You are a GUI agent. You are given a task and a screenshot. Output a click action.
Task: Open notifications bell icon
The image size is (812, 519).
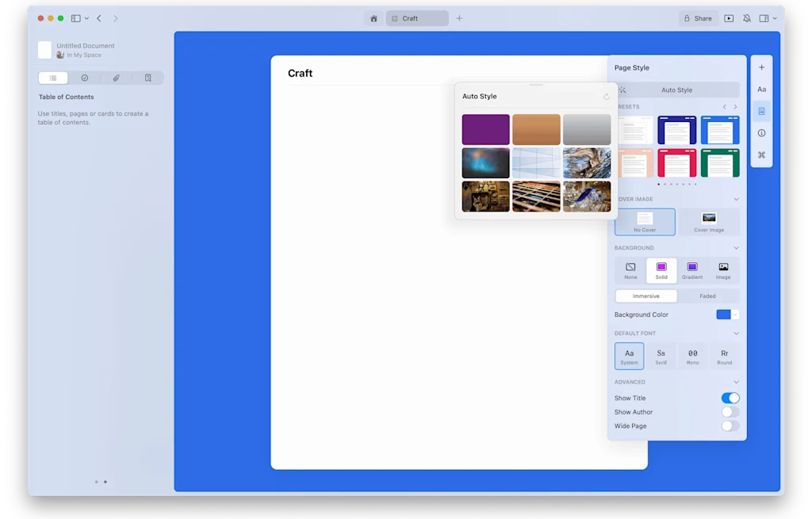point(747,18)
